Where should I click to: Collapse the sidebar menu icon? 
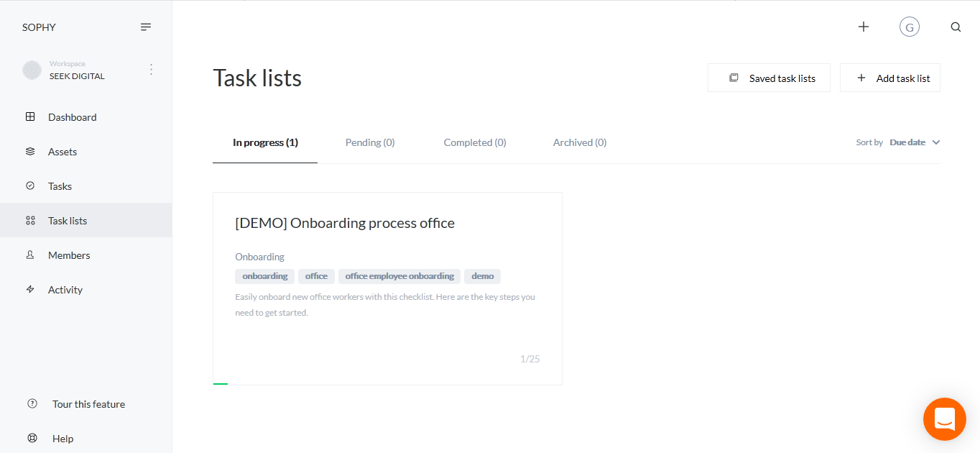[146, 27]
